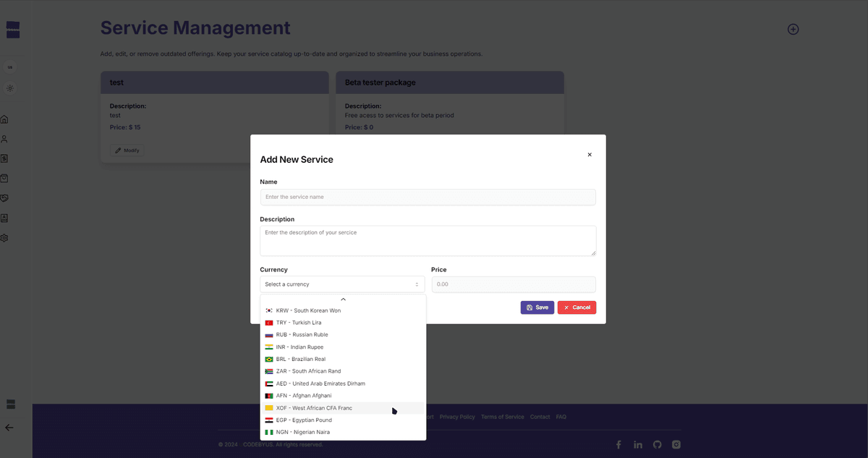This screenshot has height=458, width=868.
Task: Open the home icon in sidebar
Action: click(x=4, y=119)
